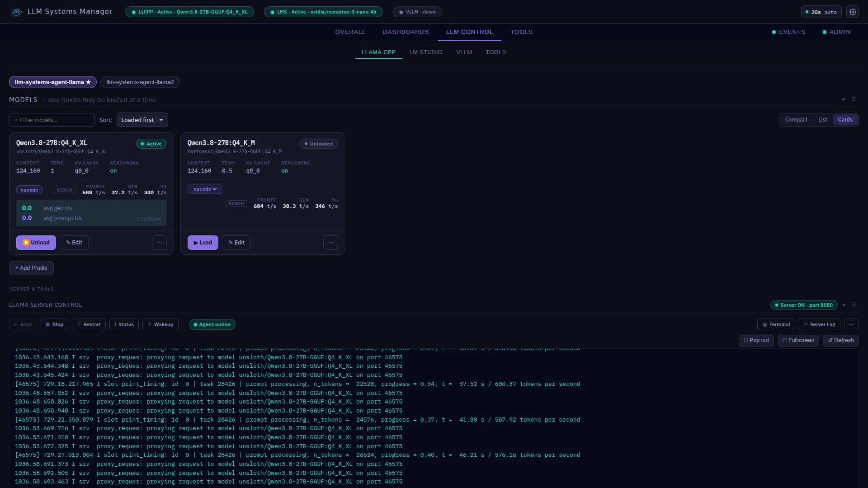This screenshot has height=488, width=868.
Task: Switch to List view
Action: coord(822,120)
